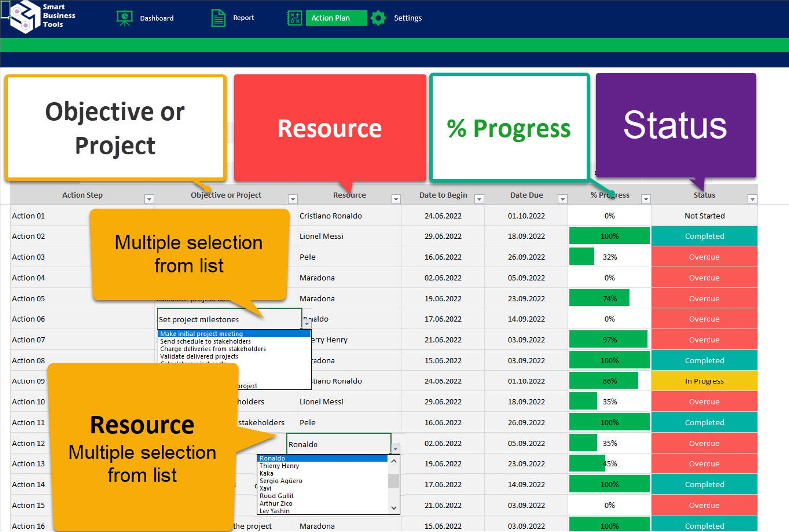Click the Report document icon
The width and height of the screenshot is (789, 532).
[218, 18]
